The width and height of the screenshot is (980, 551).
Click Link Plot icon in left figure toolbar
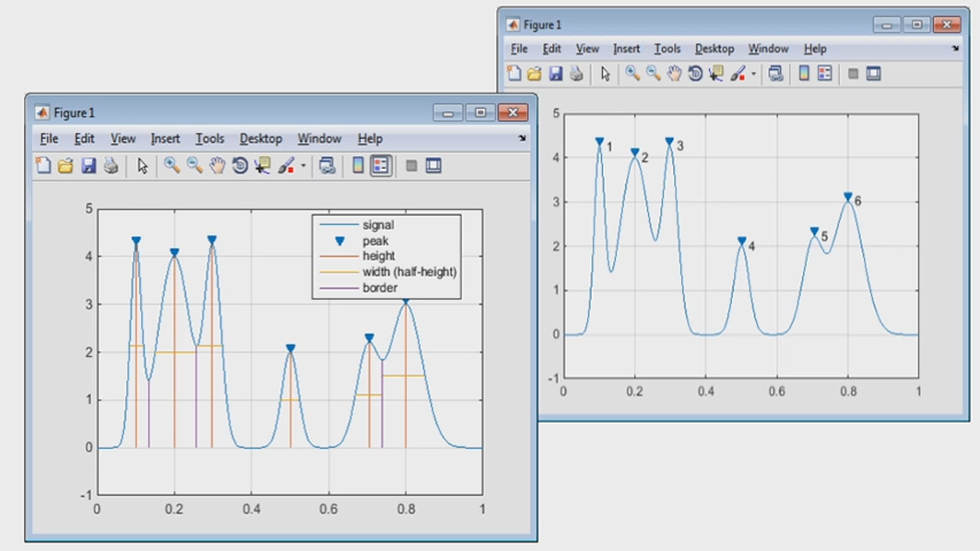(x=328, y=165)
